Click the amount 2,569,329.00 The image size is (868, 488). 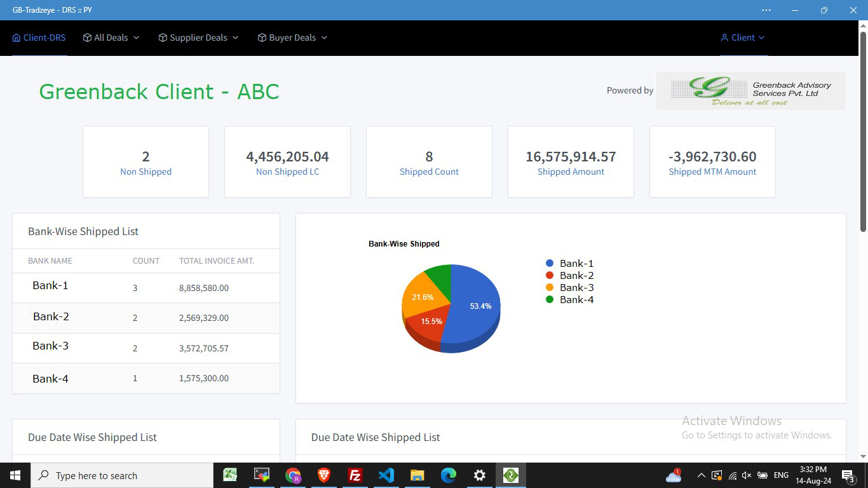[x=204, y=318]
